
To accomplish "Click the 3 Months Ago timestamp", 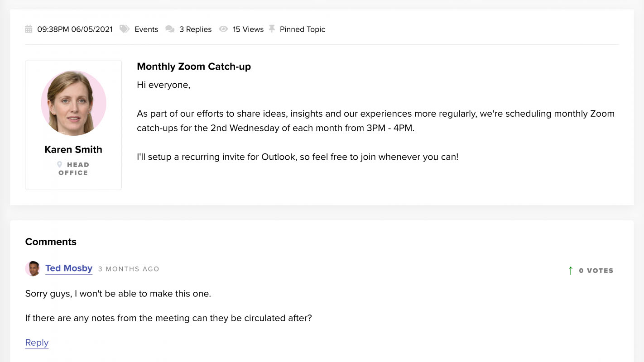I will click(129, 269).
